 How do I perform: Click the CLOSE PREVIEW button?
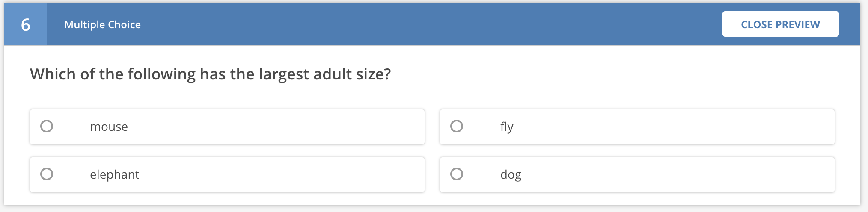click(780, 24)
